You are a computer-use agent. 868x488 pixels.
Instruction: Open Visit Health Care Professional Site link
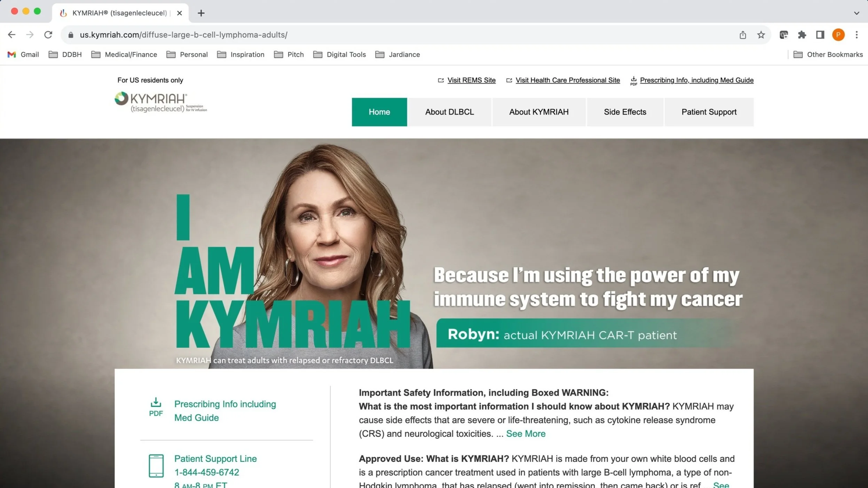click(567, 80)
